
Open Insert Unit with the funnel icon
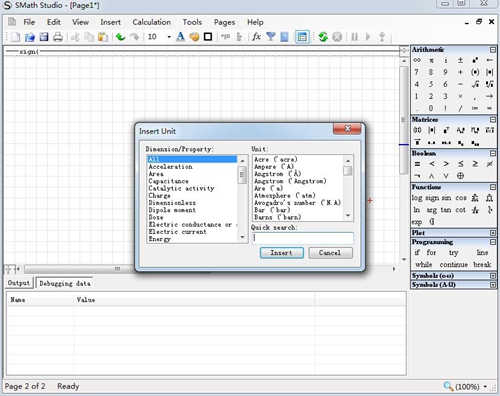(271, 37)
